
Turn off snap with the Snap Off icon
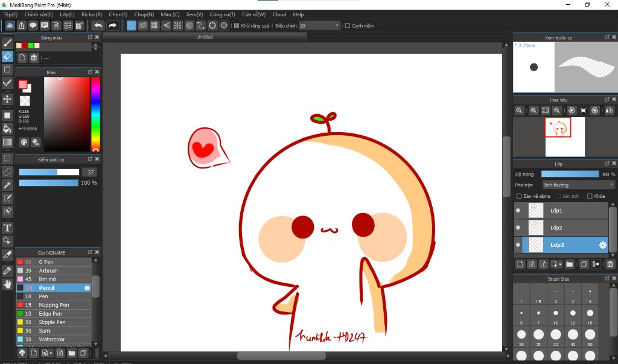pyautogui.click(x=131, y=25)
